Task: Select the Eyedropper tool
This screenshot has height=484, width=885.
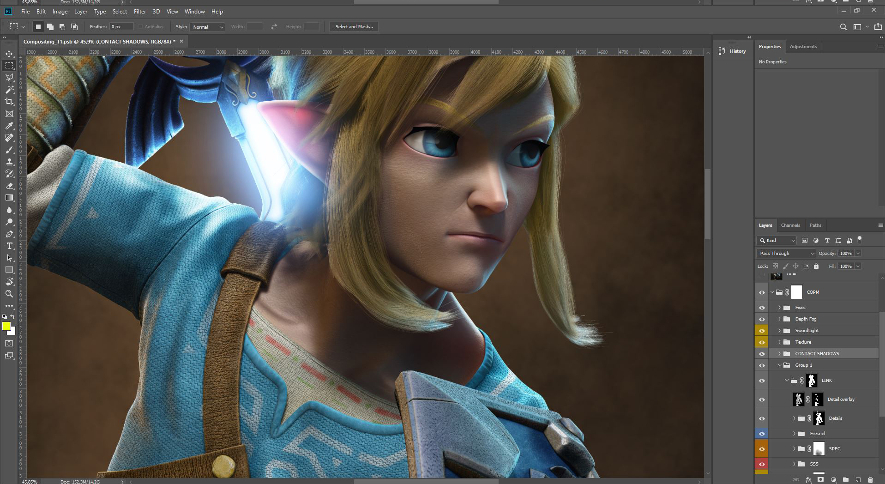Action: [x=9, y=126]
